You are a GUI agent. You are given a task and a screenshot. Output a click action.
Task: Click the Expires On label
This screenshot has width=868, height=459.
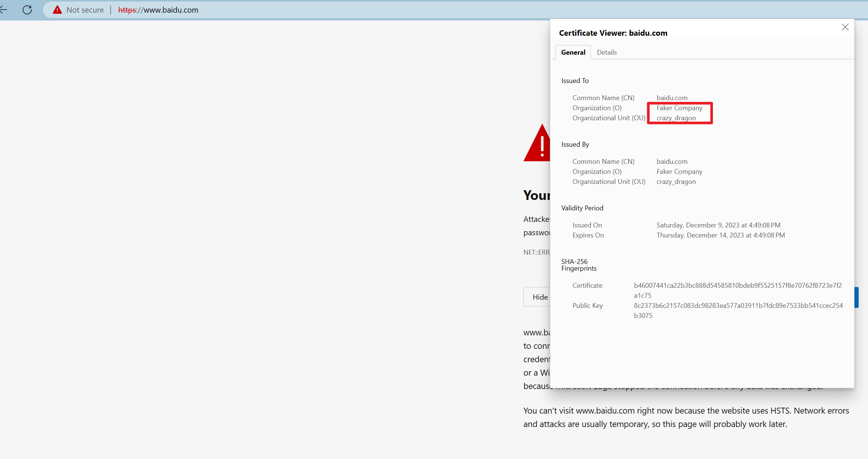tap(588, 235)
